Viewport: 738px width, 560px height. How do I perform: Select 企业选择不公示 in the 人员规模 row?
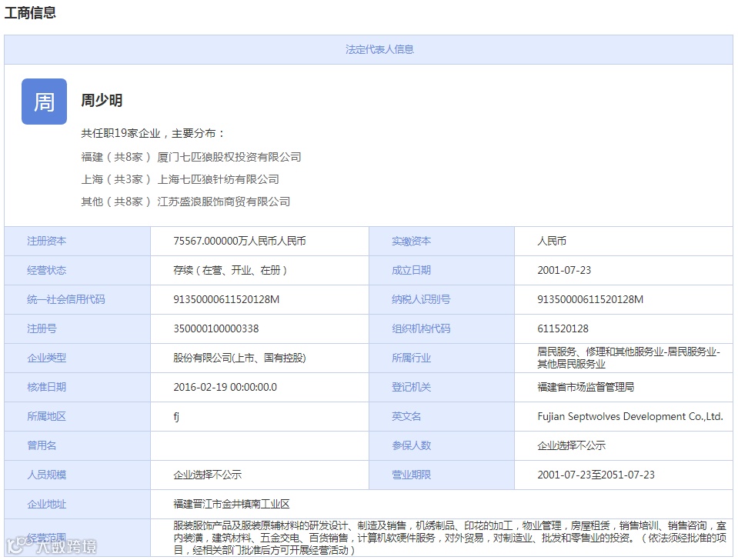207,475
